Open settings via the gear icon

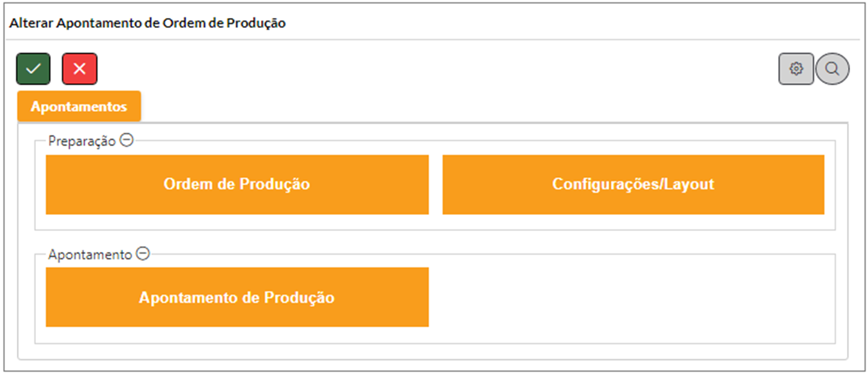click(x=796, y=69)
